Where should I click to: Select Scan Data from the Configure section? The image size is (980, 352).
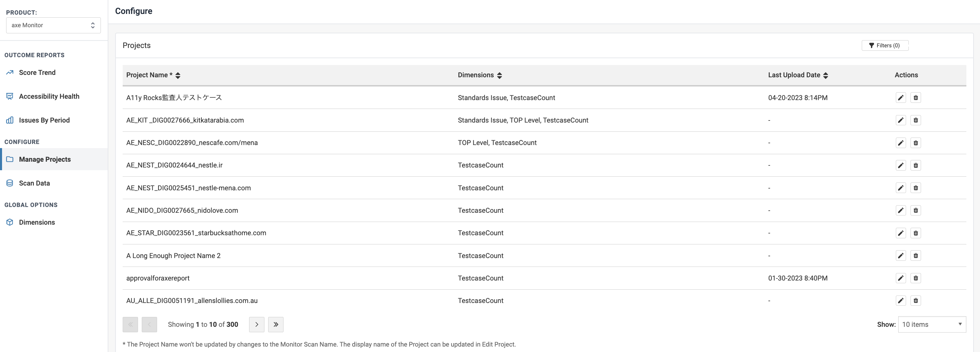34,183
